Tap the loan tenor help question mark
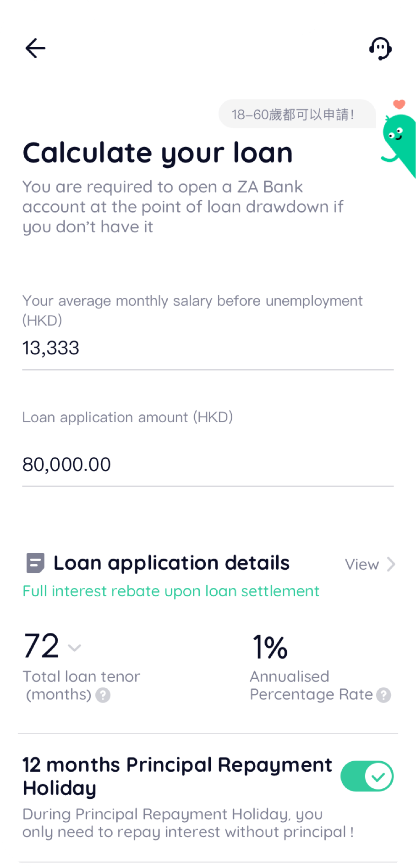This screenshot has width=416, height=868. click(x=103, y=695)
